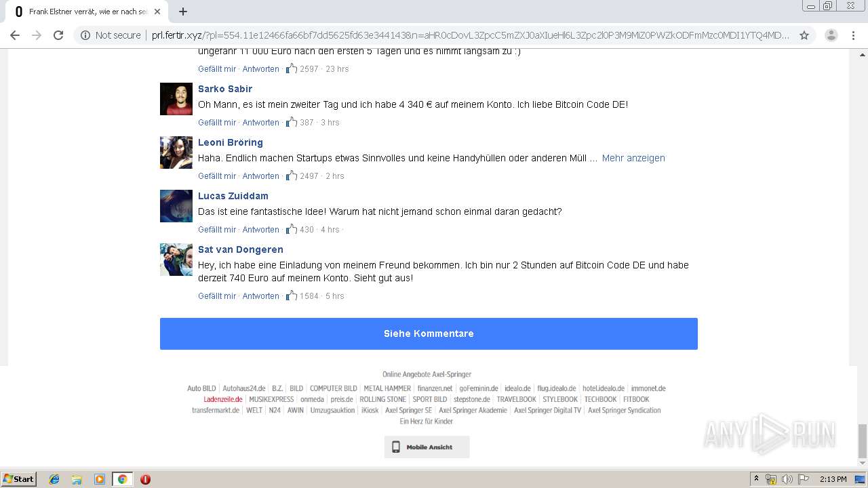The image size is (868, 488).
Task: Expand Leoni's comment with Mehr anzeigen
Action: (x=633, y=158)
